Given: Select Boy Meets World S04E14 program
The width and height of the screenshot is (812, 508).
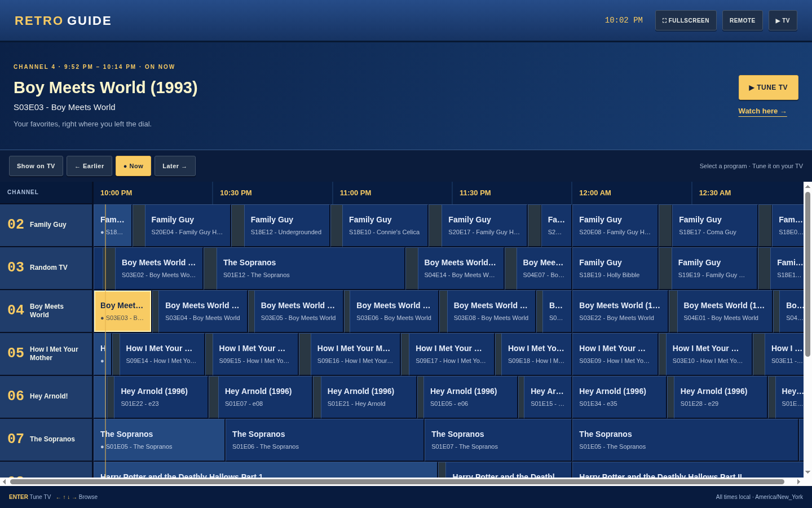Looking at the screenshot, I should click(x=461, y=268).
